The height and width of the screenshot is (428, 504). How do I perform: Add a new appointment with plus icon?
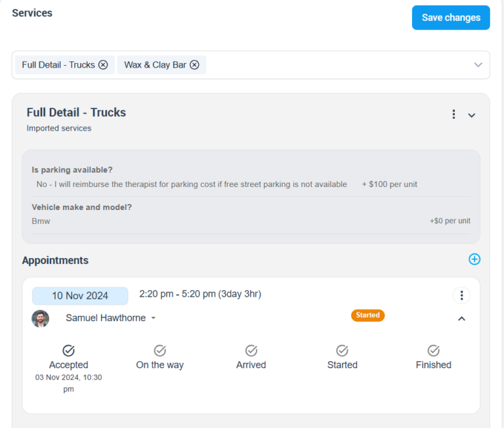(474, 259)
